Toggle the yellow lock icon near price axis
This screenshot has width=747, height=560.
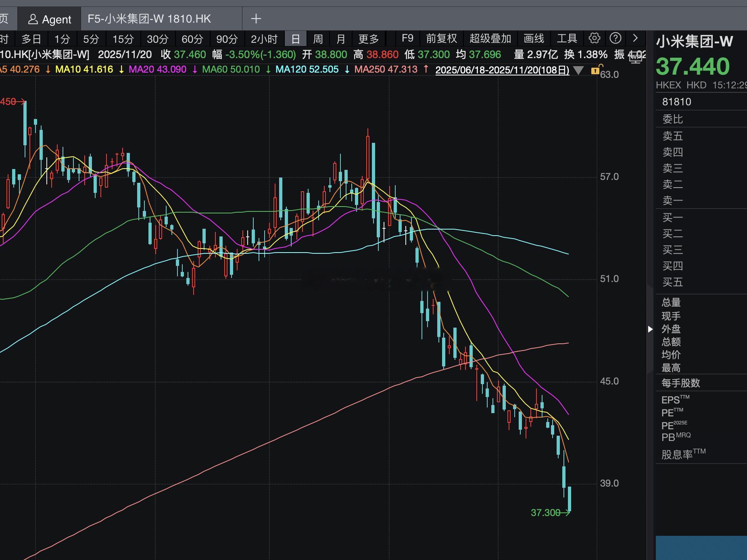[x=595, y=71]
